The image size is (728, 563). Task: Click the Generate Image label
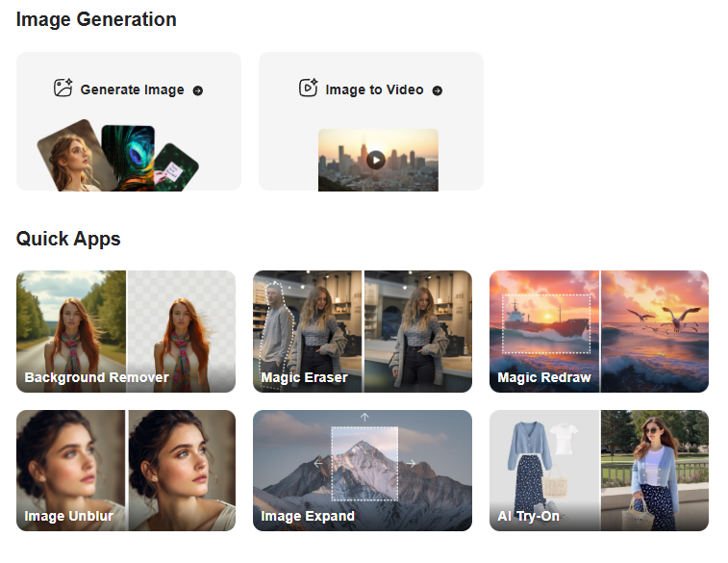(132, 90)
